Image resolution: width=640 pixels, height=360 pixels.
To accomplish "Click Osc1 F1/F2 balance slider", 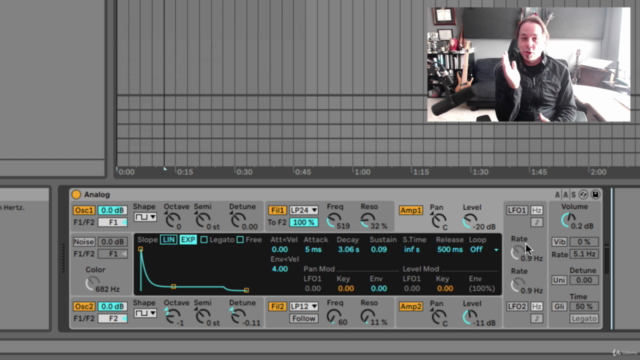I will point(113,222).
